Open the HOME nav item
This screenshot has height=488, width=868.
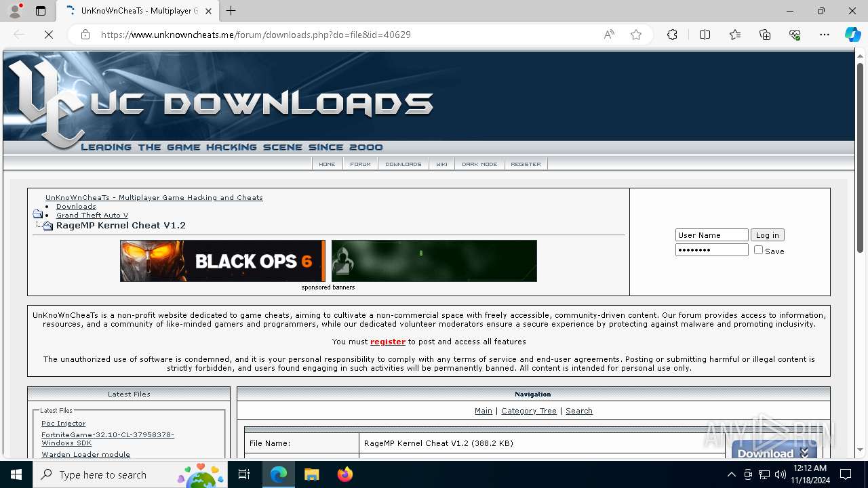(327, 164)
